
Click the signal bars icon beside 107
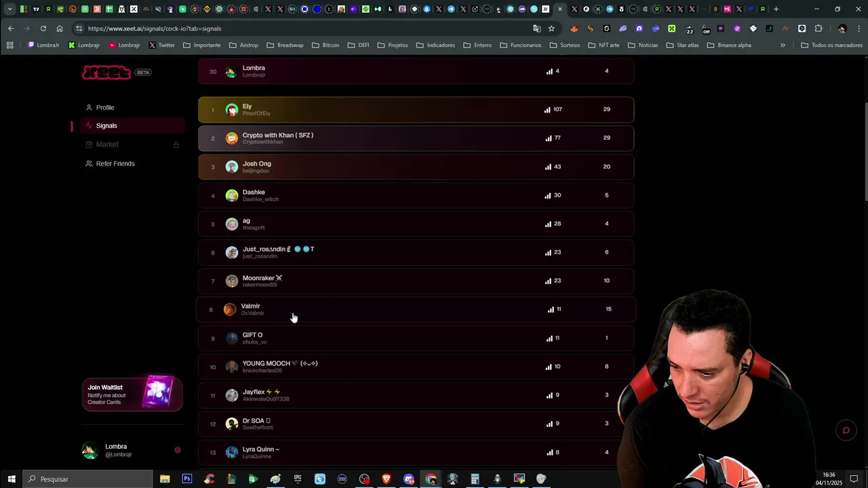tap(547, 109)
